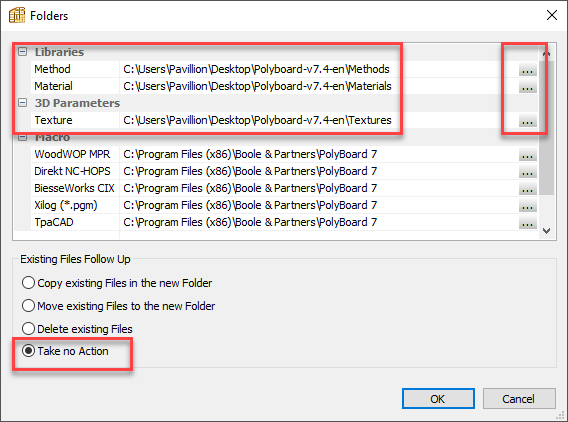568x422 pixels.
Task: Click browse button for WoodWOP MPR
Action: [x=527, y=154]
